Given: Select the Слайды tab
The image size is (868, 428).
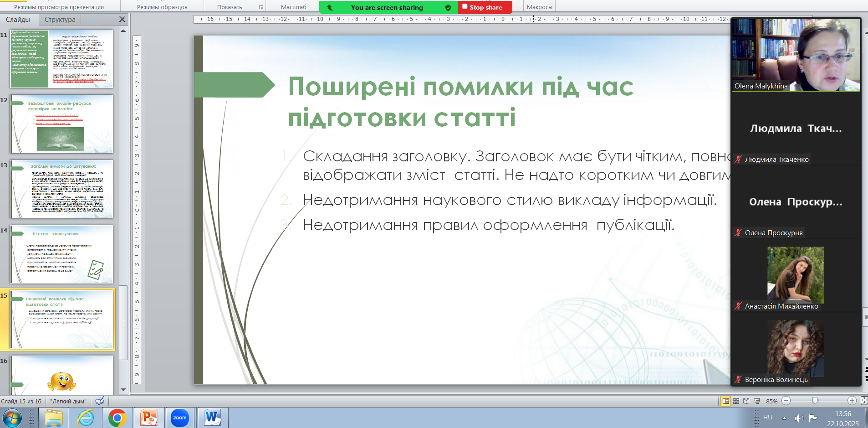Looking at the screenshot, I should coord(18,20).
